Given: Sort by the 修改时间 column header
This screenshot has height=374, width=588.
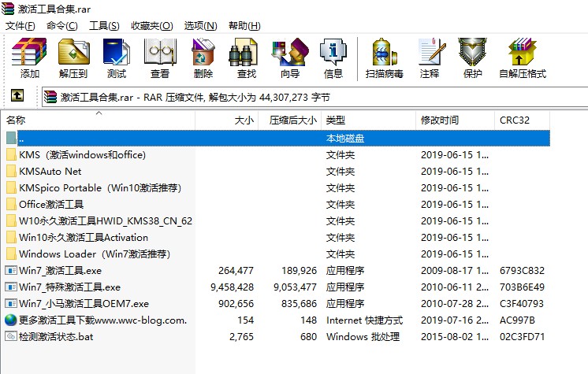Looking at the screenshot, I should [455, 120].
